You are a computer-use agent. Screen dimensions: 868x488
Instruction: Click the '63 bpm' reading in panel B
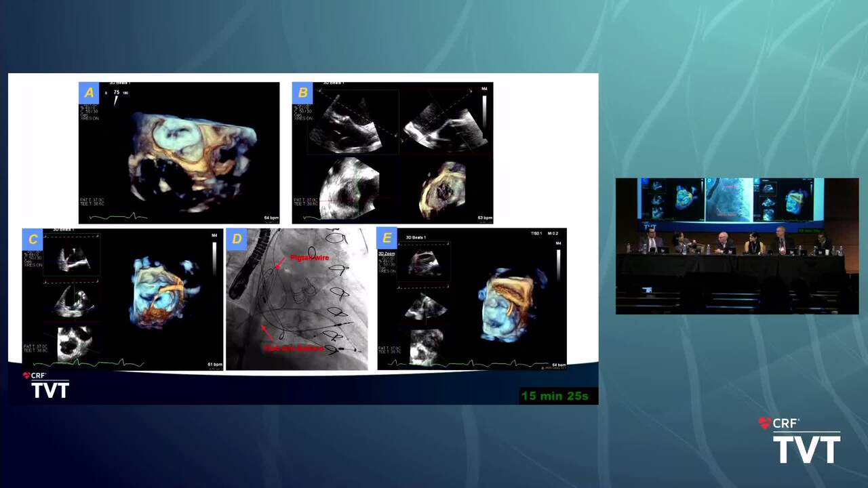(484, 218)
